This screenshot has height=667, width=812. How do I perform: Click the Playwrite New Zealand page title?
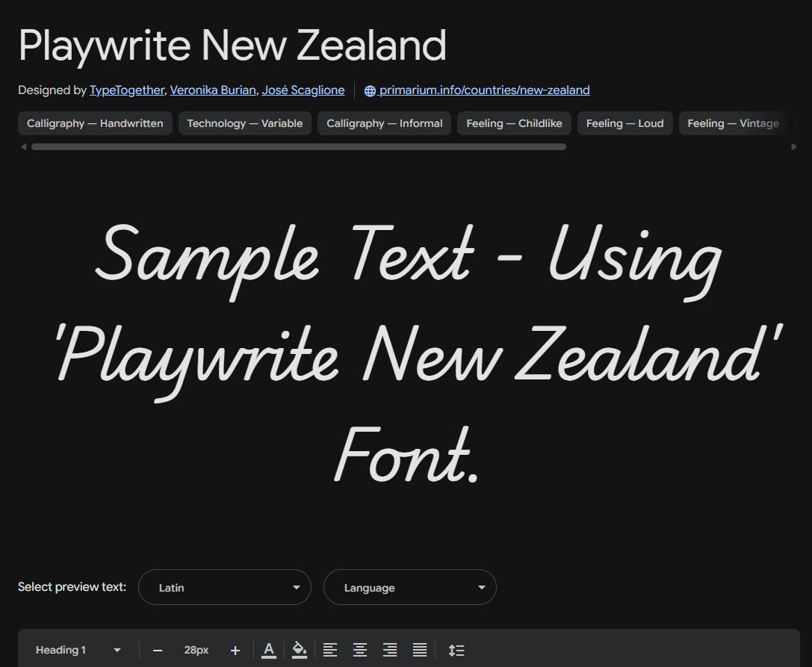pos(232,46)
